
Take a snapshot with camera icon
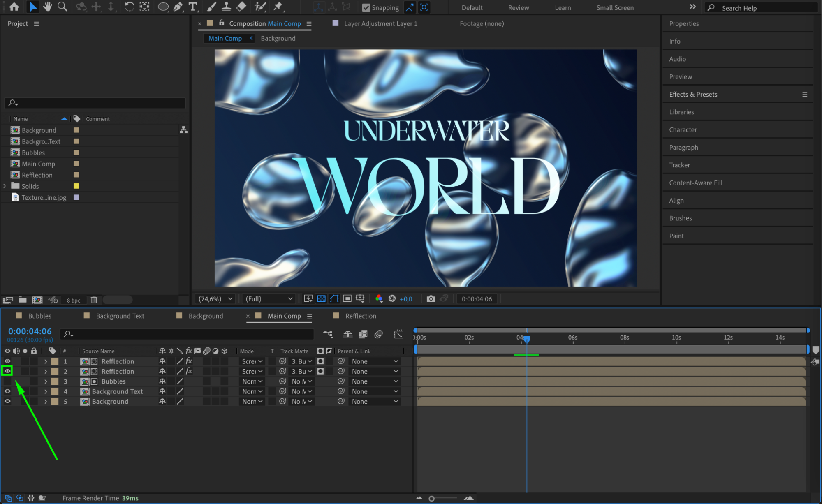pyautogui.click(x=431, y=299)
